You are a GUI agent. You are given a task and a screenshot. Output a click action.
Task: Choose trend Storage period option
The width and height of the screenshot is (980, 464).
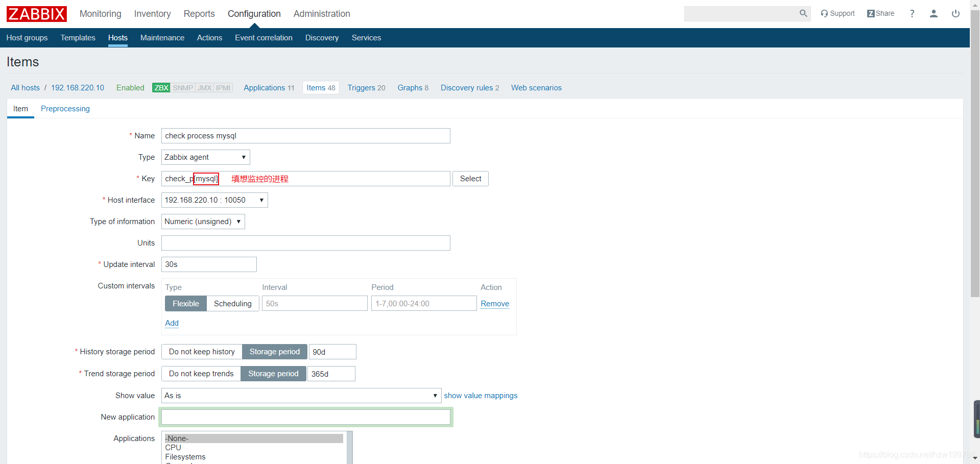tap(273, 374)
